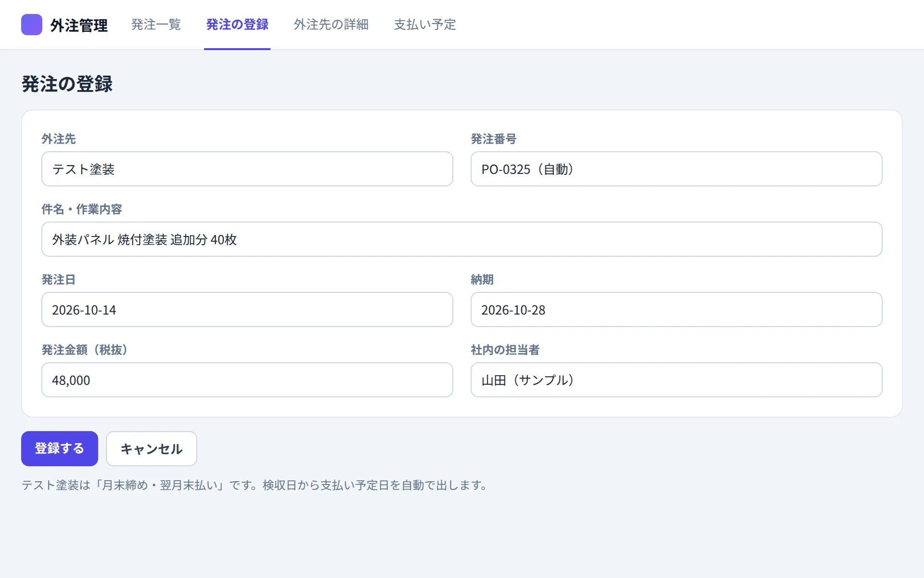Click the 発注金額 field showing 48,000
924x578 pixels.
pyautogui.click(x=247, y=380)
